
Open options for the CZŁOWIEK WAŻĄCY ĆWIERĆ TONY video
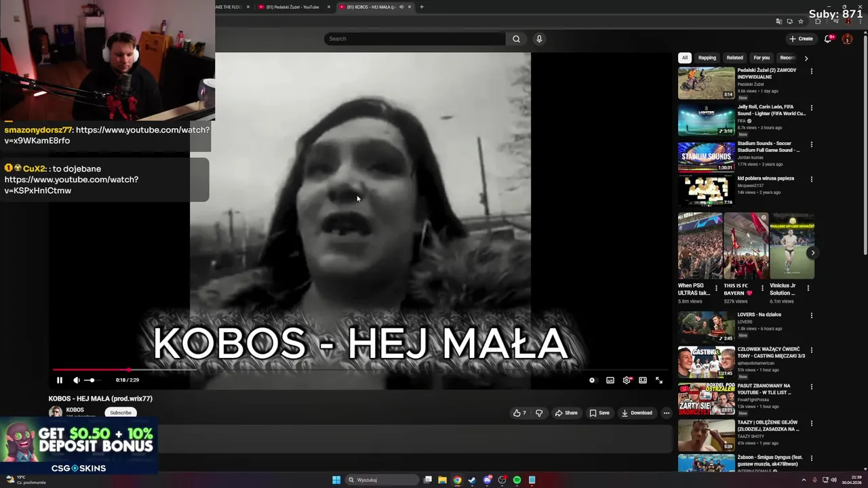(811, 351)
